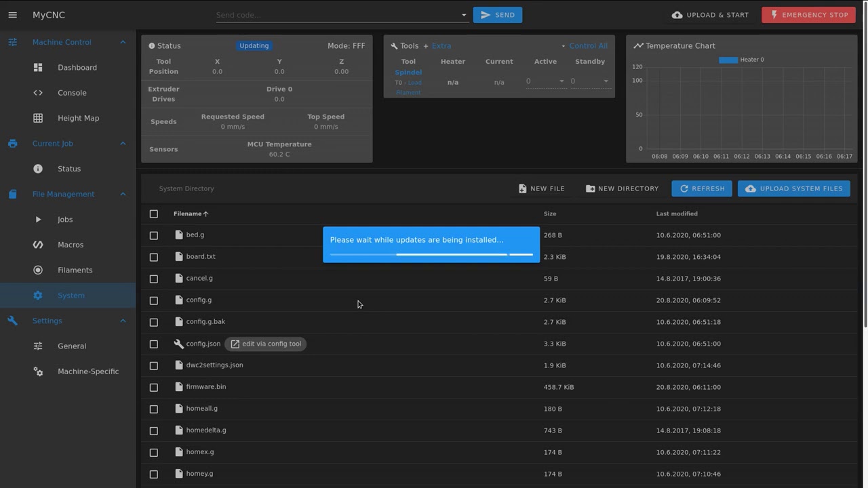Click the Filaments spool icon
The width and height of the screenshot is (868, 488).
tap(38, 270)
